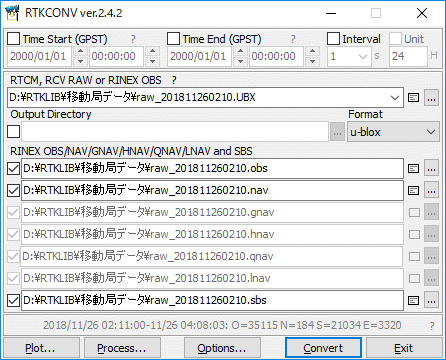This screenshot has width=446, height=360.
Task: Start conversion with Convert button
Action: (x=323, y=348)
